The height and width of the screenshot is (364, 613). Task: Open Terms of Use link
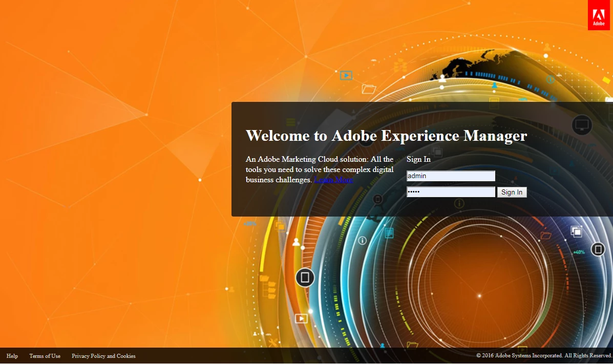[45, 356]
